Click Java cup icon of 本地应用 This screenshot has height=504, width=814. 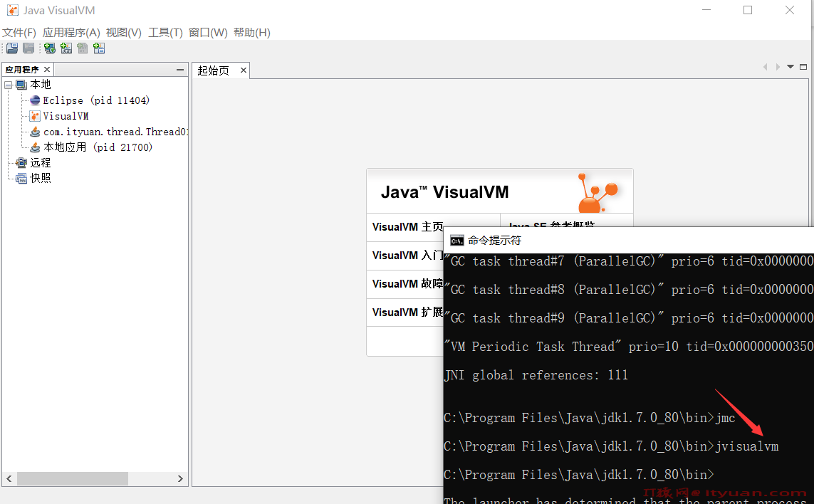click(x=35, y=147)
